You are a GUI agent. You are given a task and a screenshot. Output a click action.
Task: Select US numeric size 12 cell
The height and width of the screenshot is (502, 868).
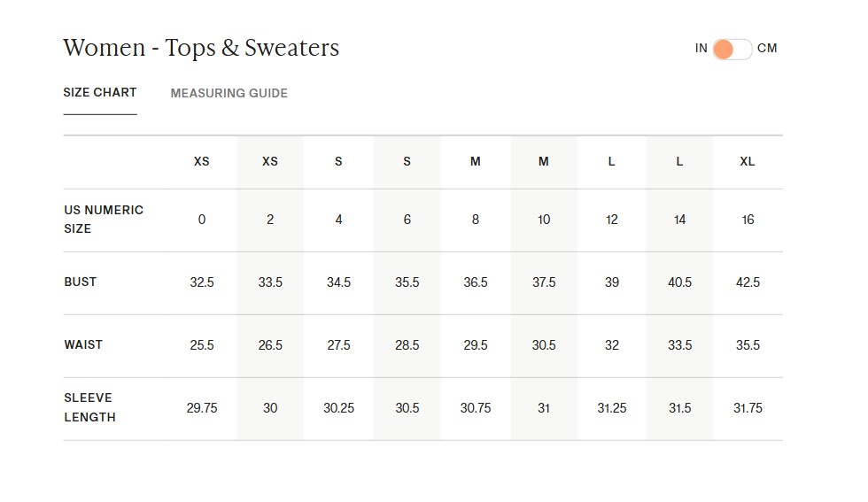[x=612, y=220]
